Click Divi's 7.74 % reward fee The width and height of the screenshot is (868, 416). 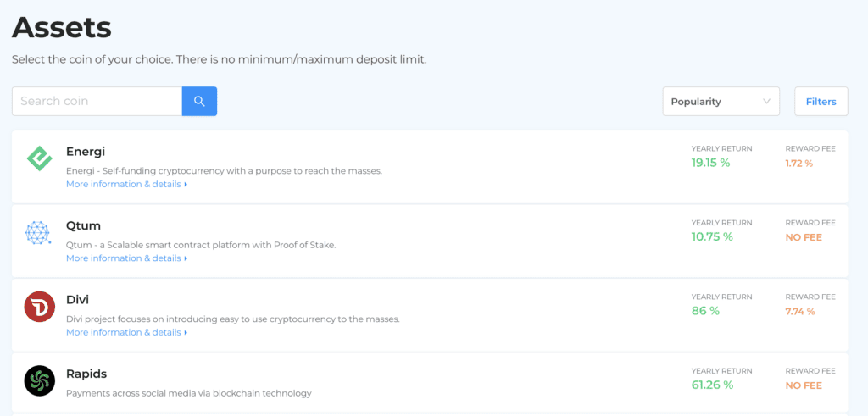(x=800, y=312)
